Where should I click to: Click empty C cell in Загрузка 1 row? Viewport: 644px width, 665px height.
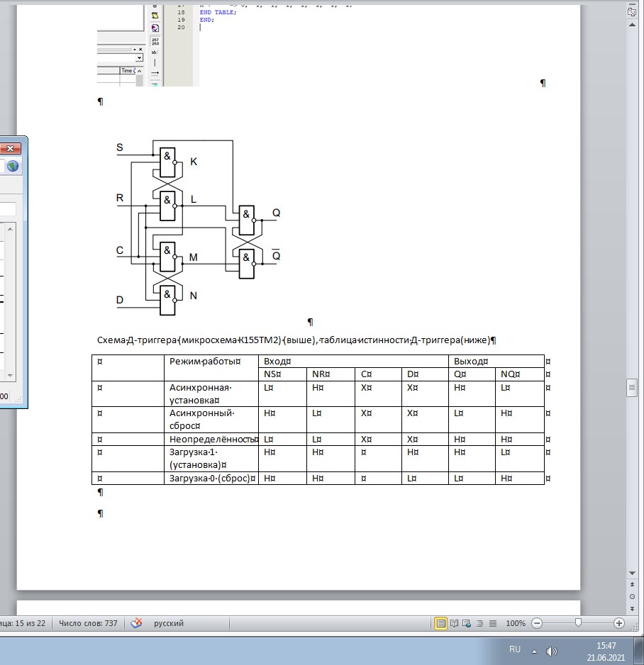[x=379, y=459]
